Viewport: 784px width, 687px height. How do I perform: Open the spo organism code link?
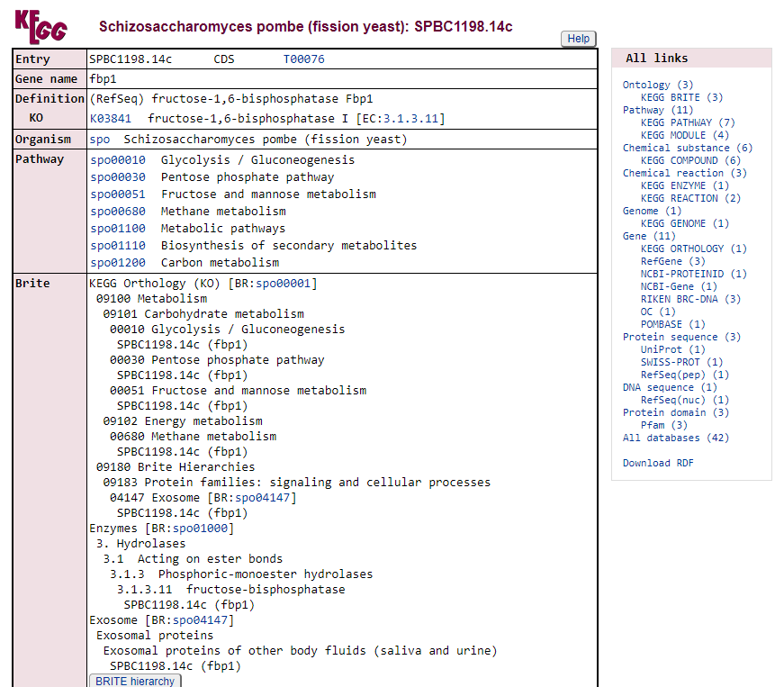point(99,140)
